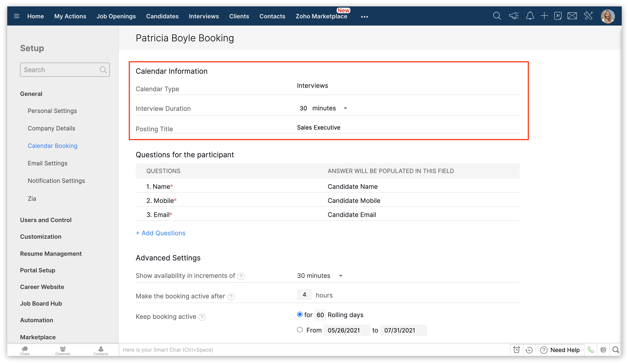Open Zoho Marketplace tab

click(321, 16)
